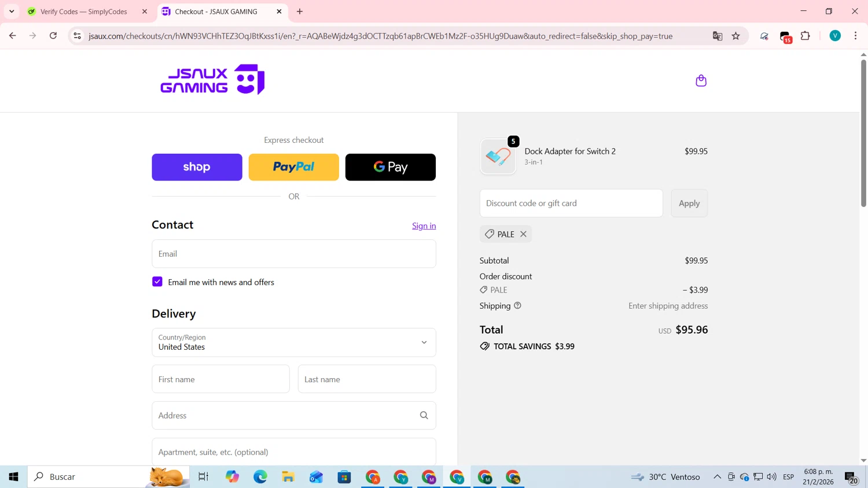Show hidden system tray icons chevron
This screenshot has width=868, height=488.
717,477
